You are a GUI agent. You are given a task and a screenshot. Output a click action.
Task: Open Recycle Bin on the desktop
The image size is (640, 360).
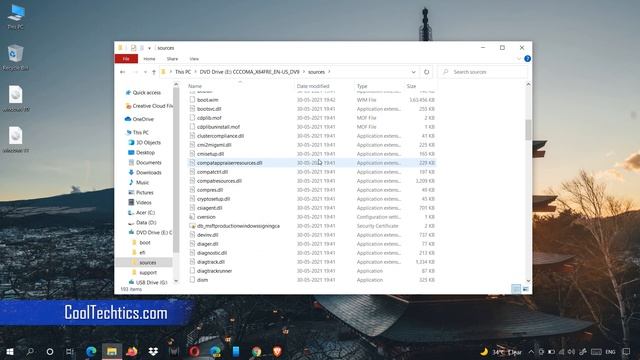[x=16, y=57]
